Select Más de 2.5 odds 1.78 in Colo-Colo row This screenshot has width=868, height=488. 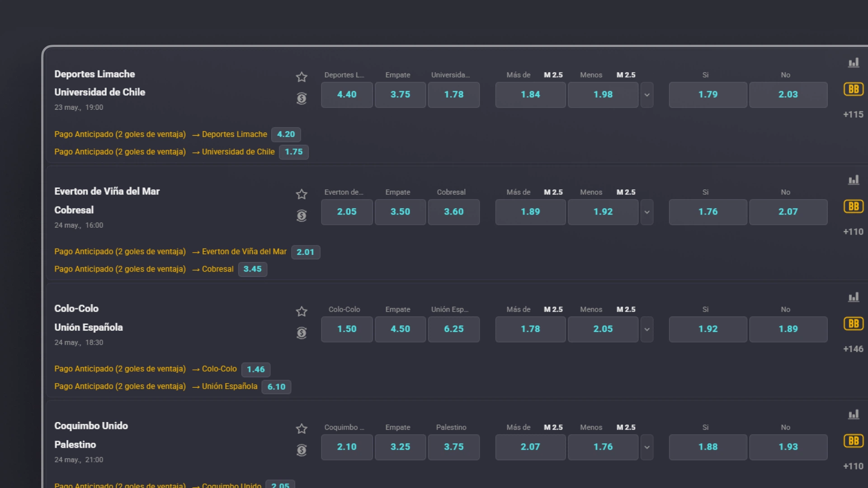click(530, 329)
